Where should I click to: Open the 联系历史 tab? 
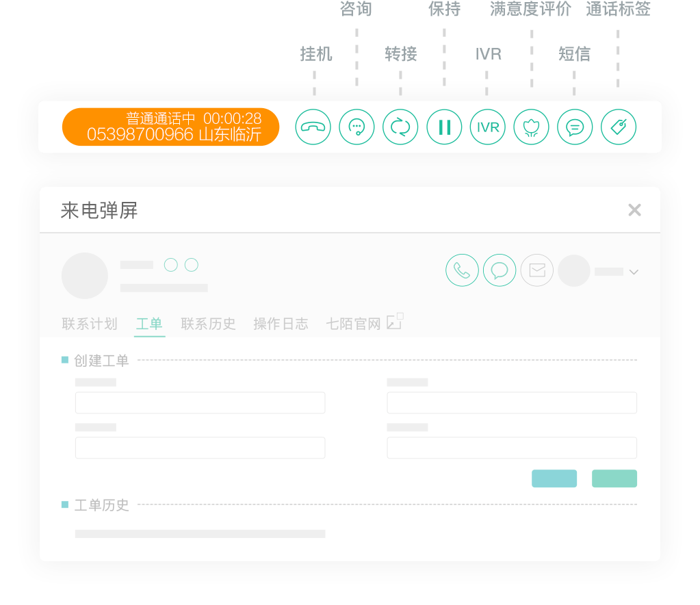209,324
